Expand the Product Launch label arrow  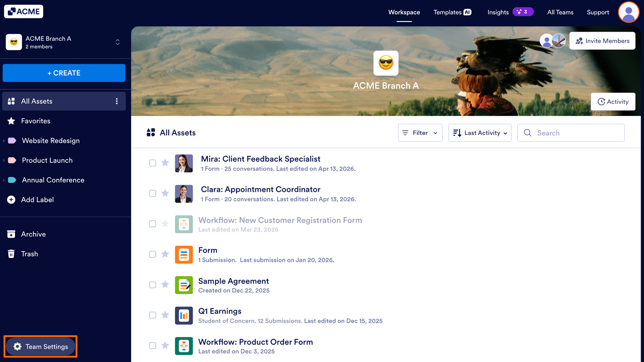coord(4,160)
